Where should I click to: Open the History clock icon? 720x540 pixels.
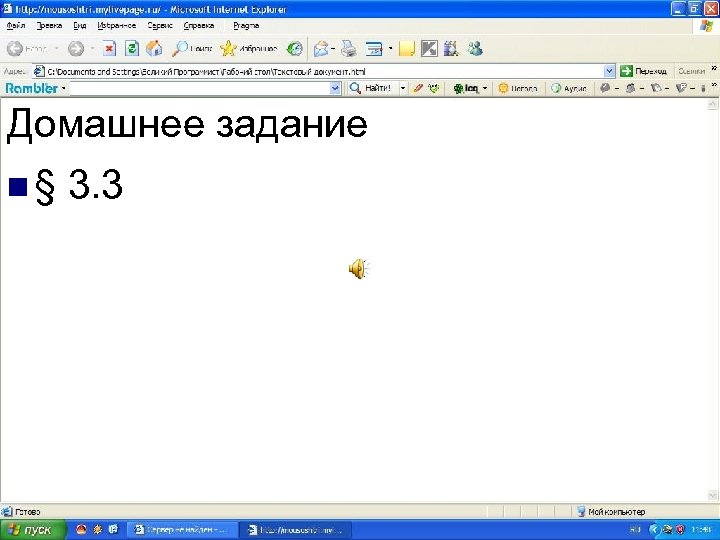294,49
